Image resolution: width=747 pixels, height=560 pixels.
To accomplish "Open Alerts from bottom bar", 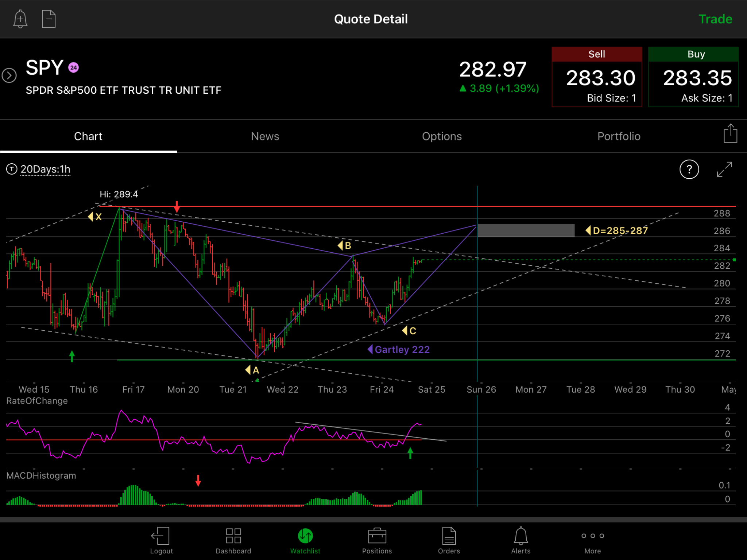I will (x=521, y=541).
